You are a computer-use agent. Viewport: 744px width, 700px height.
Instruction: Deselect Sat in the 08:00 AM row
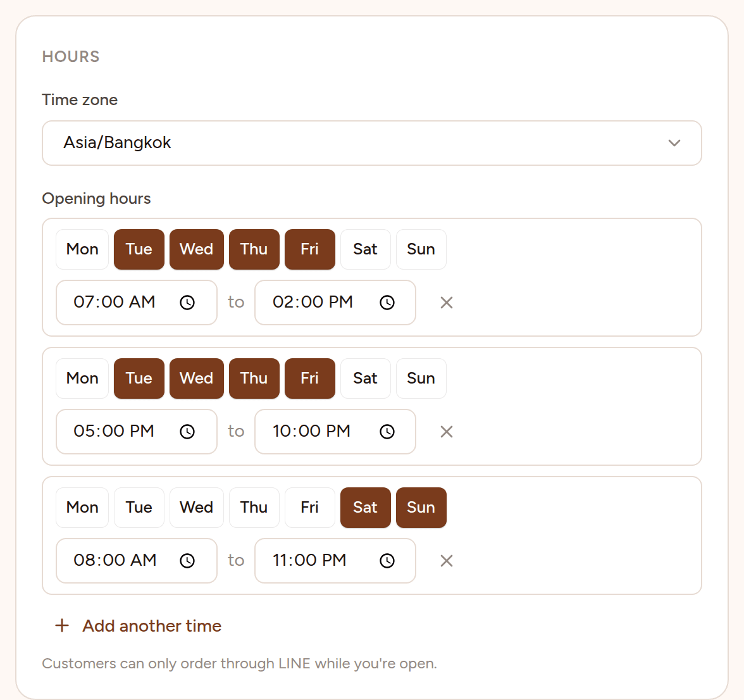[366, 508]
